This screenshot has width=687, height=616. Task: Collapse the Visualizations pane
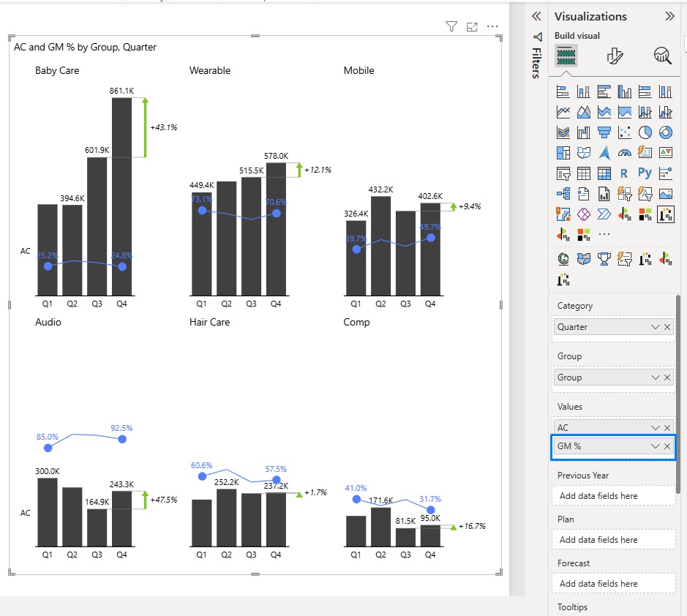pos(669,17)
